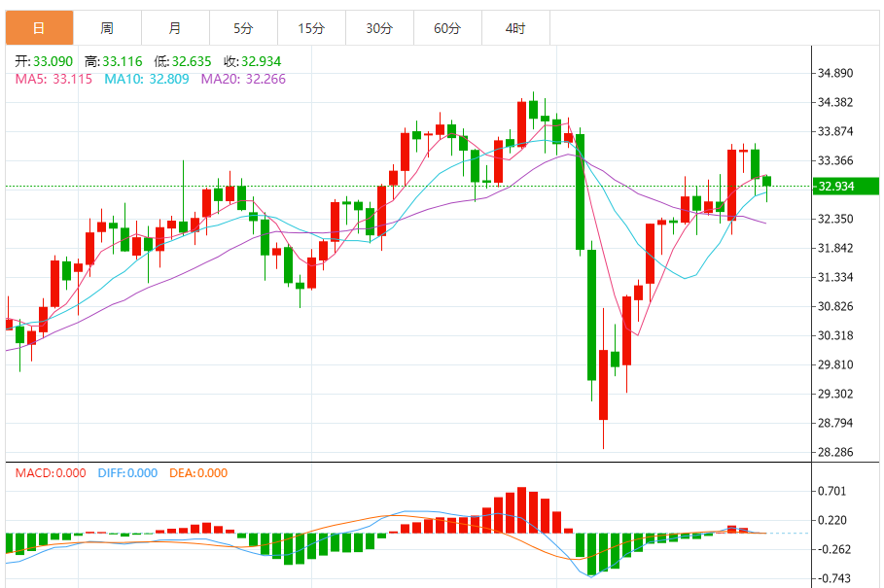The image size is (884, 588).
Task: Click the 33.366 price axis label
Action: 835,160
